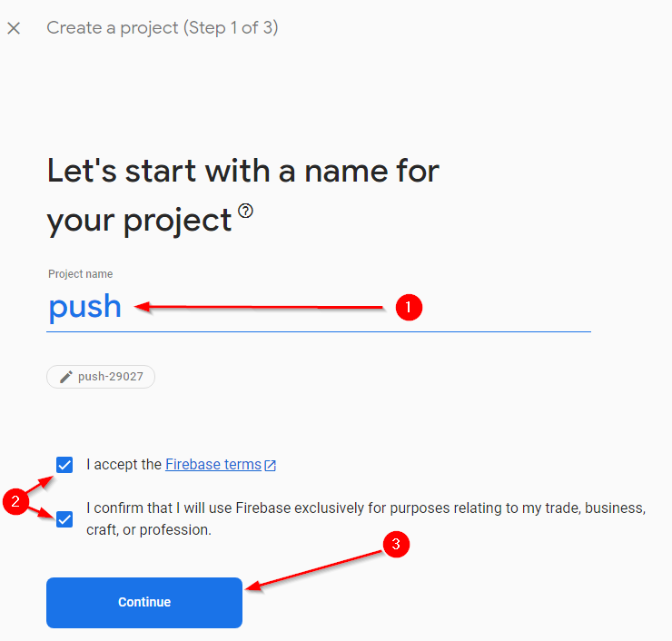
Task: Click the red annotation marker numbered 1
Action: click(x=408, y=308)
